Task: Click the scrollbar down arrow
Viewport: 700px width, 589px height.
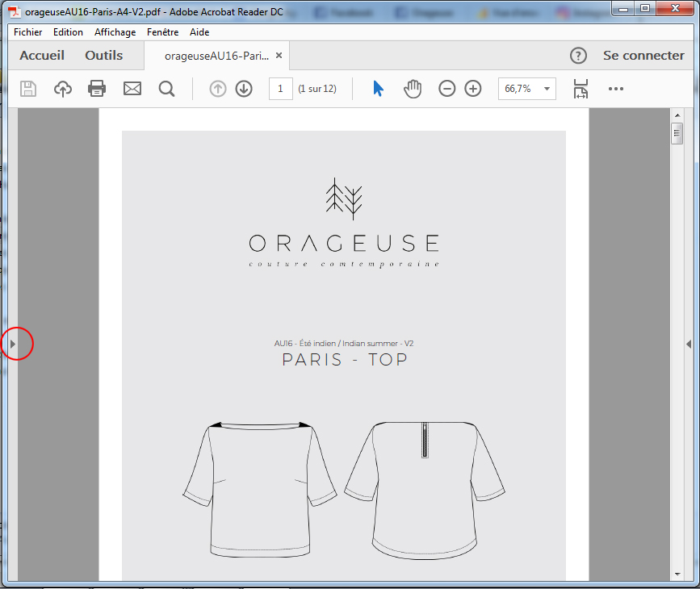Action: point(677,574)
